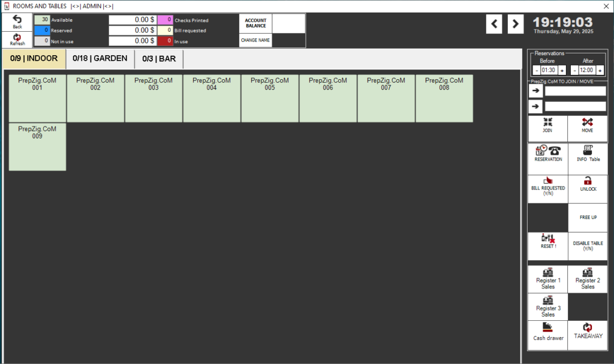Click the Before time field 01:30
The height and width of the screenshot is (364, 614).
click(x=549, y=70)
